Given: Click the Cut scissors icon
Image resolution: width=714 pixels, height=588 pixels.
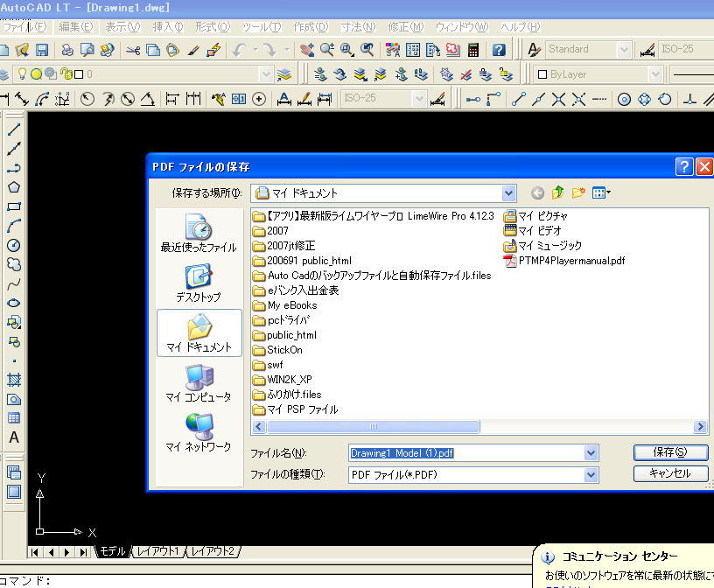Looking at the screenshot, I should pyautogui.click(x=133, y=50).
